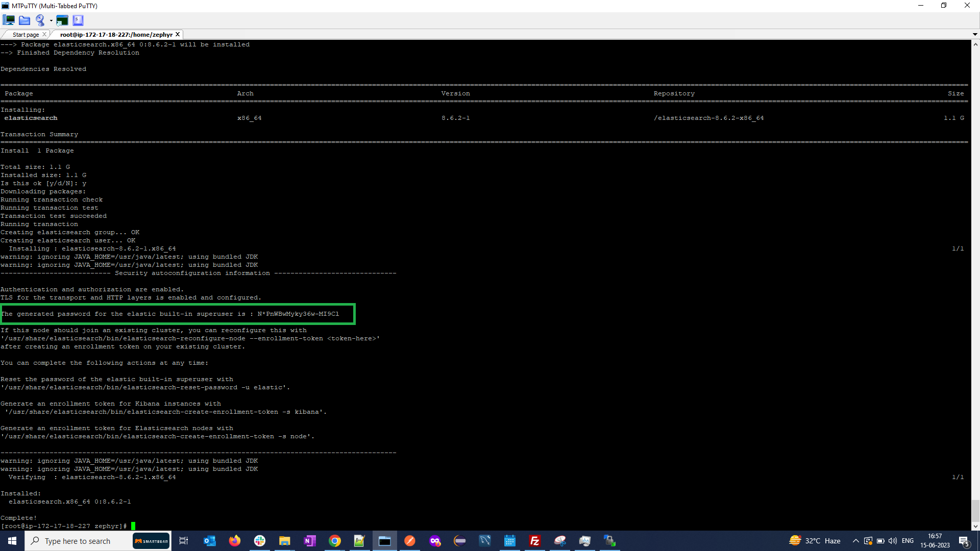Click the new connection computer icon

[9, 20]
